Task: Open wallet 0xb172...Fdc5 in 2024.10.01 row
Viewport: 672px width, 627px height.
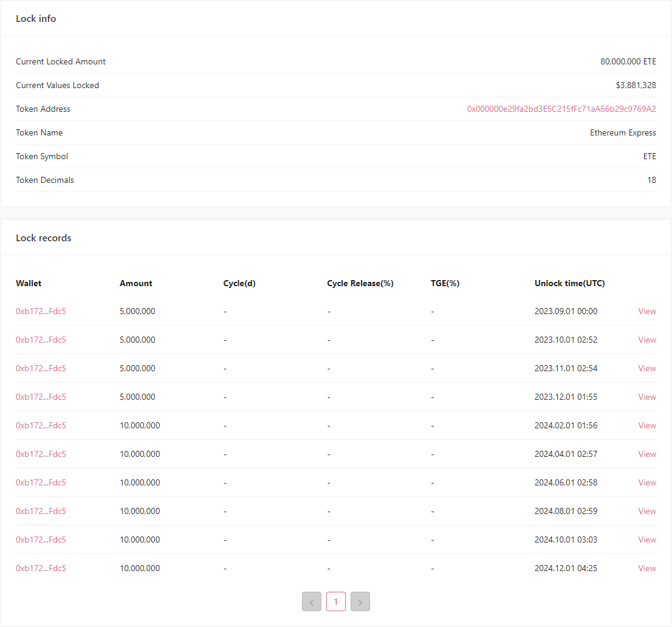Action: (x=41, y=540)
